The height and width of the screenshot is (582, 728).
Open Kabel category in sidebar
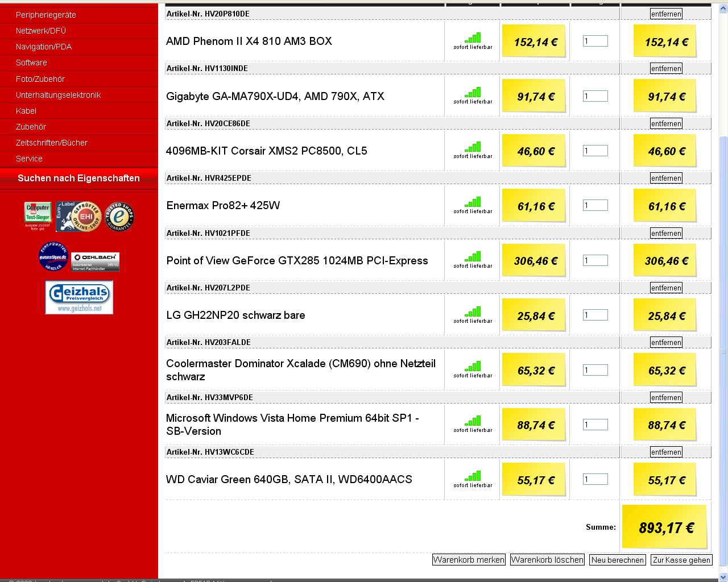26,111
